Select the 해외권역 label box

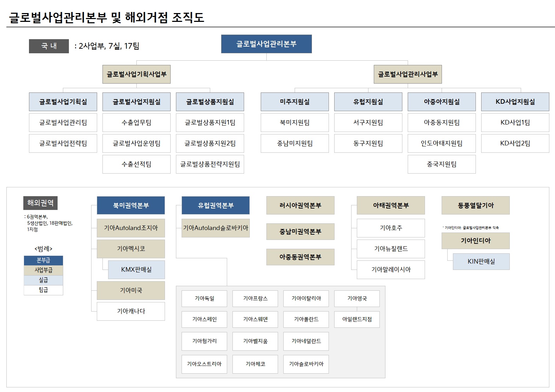pos(40,203)
